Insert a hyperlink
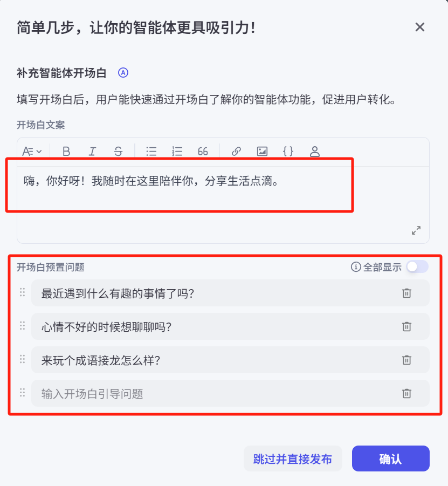 click(236, 151)
